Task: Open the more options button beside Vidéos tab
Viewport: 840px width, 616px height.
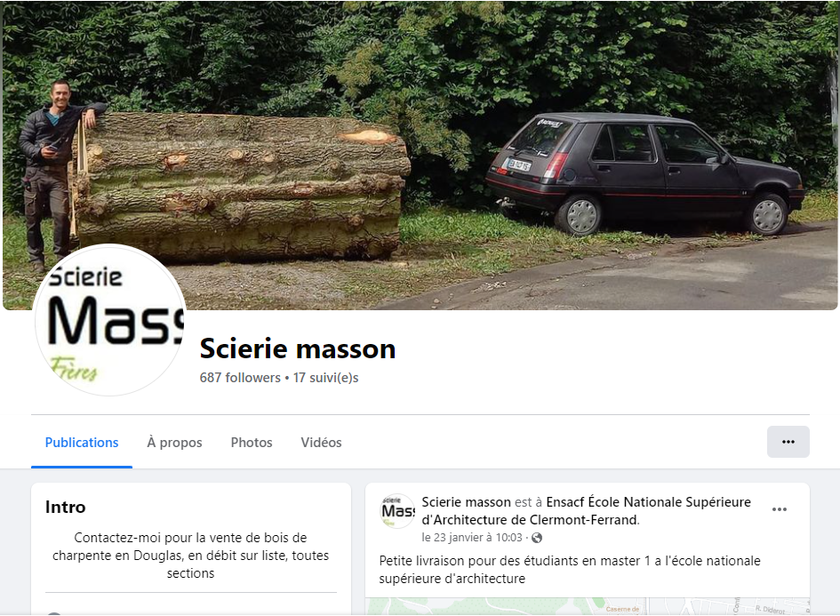Action: tap(788, 442)
